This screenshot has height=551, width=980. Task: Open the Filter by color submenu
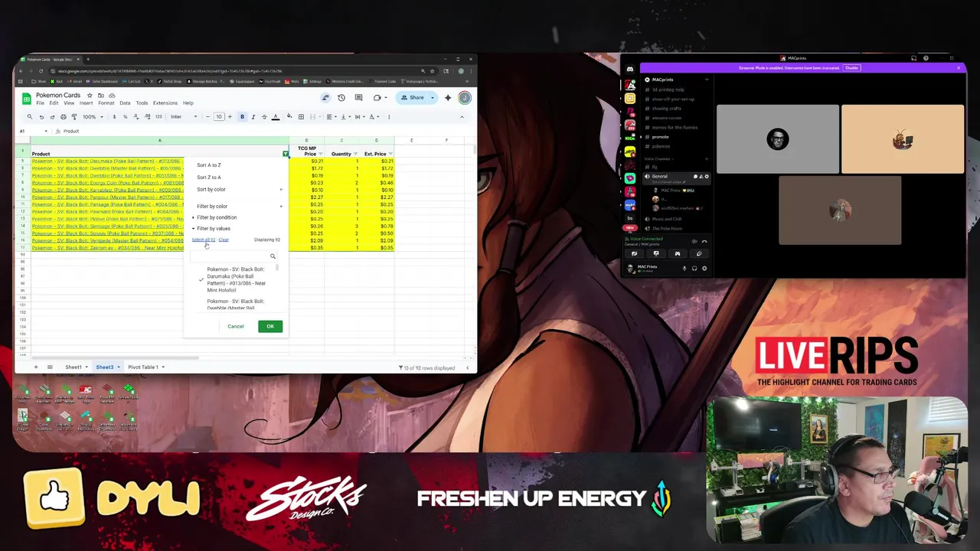point(237,207)
